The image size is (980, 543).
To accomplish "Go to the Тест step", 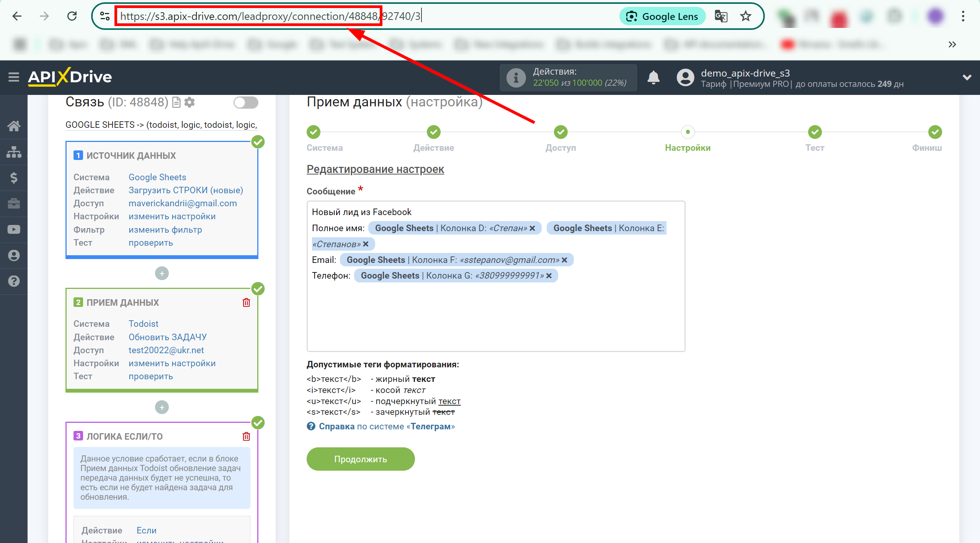I will point(815,132).
